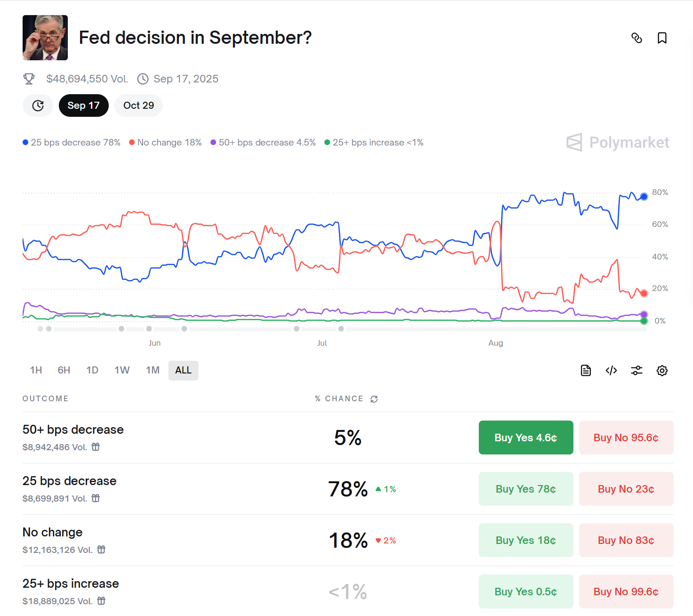Image resolution: width=693 pixels, height=616 pixels.
Task: Switch to the Oct 29 date tab
Action: [x=138, y=105]
